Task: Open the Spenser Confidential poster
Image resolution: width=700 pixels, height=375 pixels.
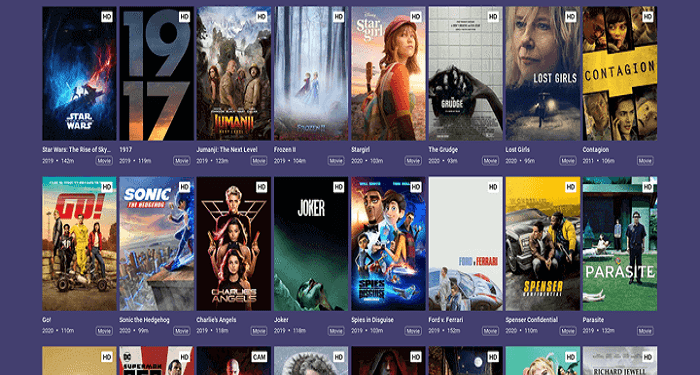Action: [543, 243]
